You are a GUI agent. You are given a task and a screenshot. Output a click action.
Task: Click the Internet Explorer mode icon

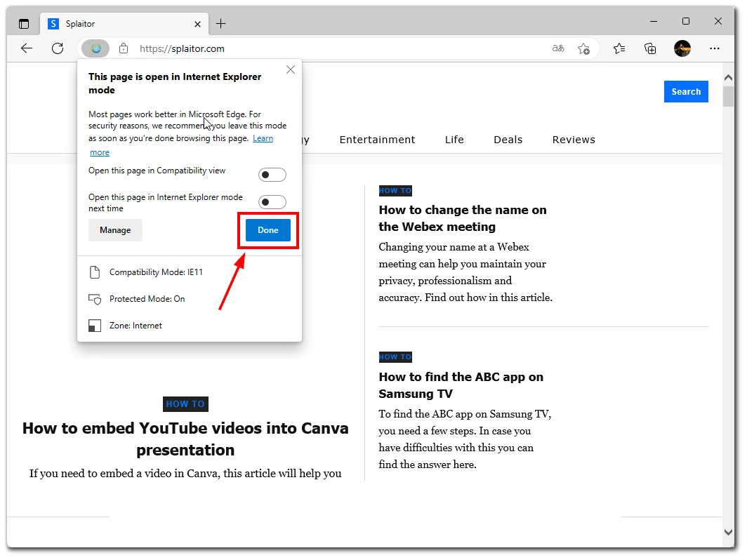[x=95, y=48]
